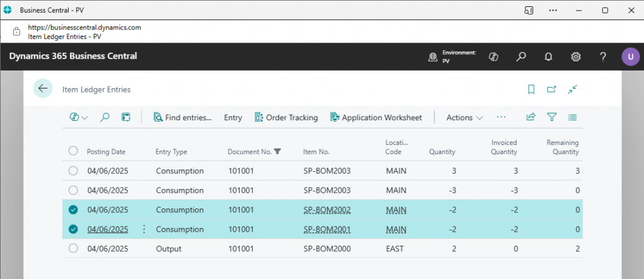Open page in new window icon
Screen dimensions: 644x279
(552, 89)
